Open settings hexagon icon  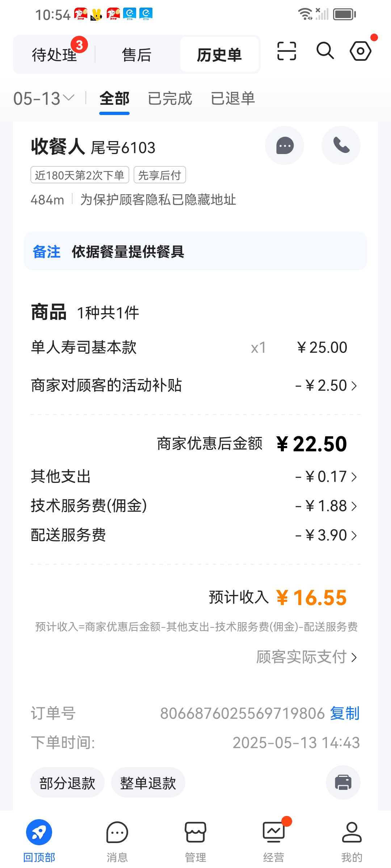[361, 51]
